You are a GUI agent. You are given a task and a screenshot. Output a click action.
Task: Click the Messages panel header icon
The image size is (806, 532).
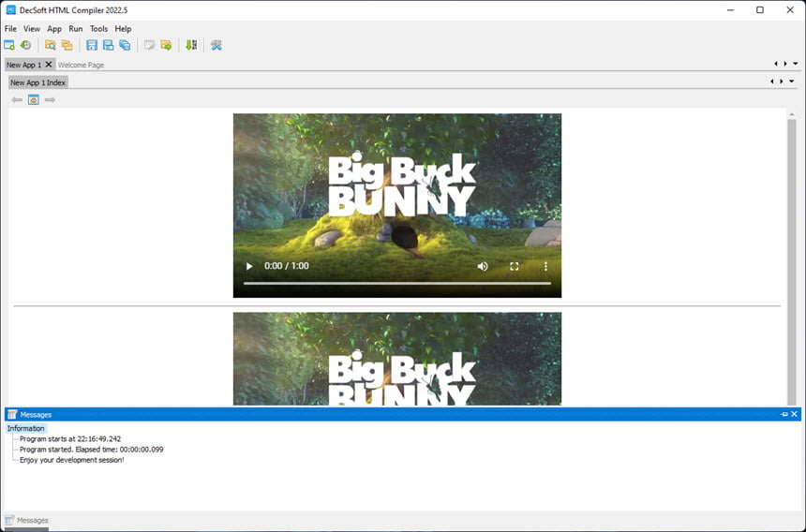click(x=12, y=414)
